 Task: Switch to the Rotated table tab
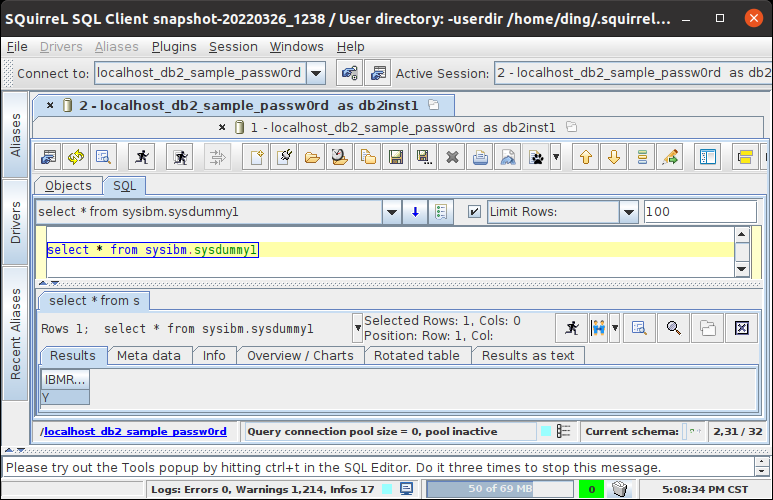coord(417,356)
